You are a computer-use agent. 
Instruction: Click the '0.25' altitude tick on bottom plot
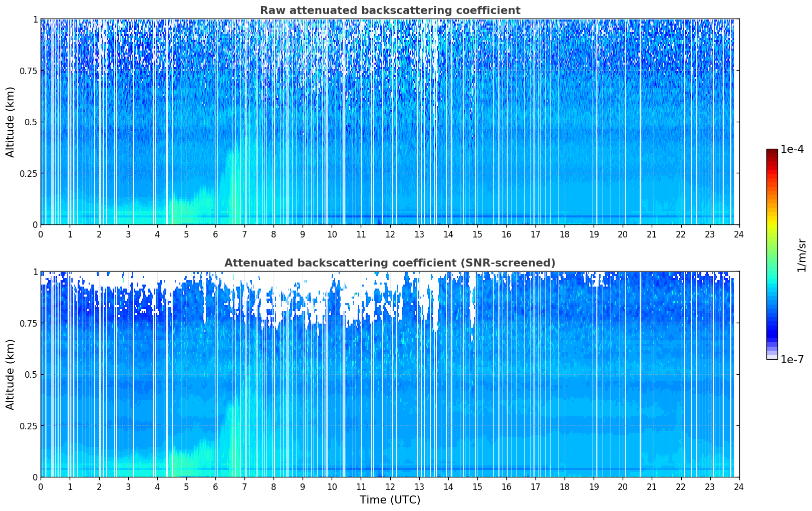pyautogui.click(x=29, y=426)
